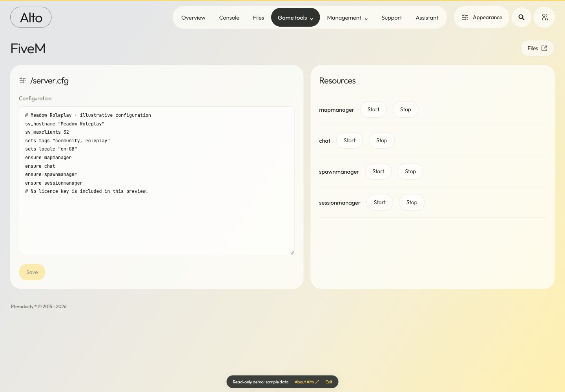
Task: Start the mapmanager resource
Action: [x=374, y=109]
